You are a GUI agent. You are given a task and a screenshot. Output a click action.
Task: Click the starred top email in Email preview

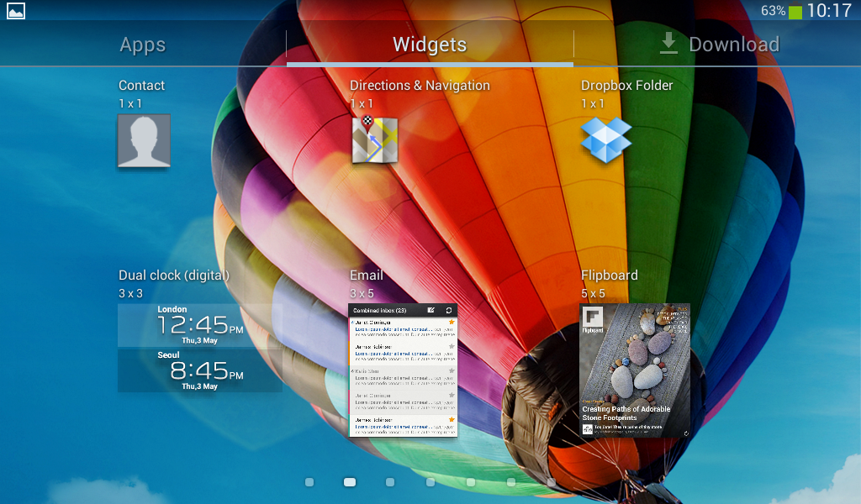(x=404, y=327)
